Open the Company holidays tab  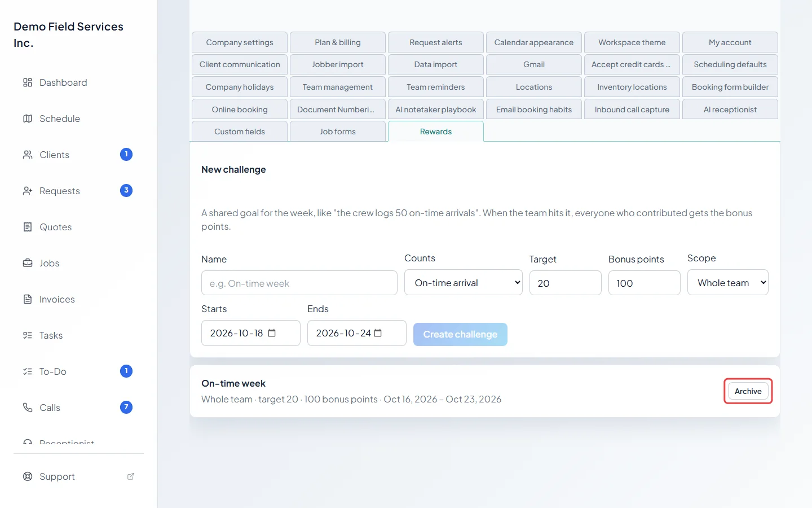pos(240,87)
